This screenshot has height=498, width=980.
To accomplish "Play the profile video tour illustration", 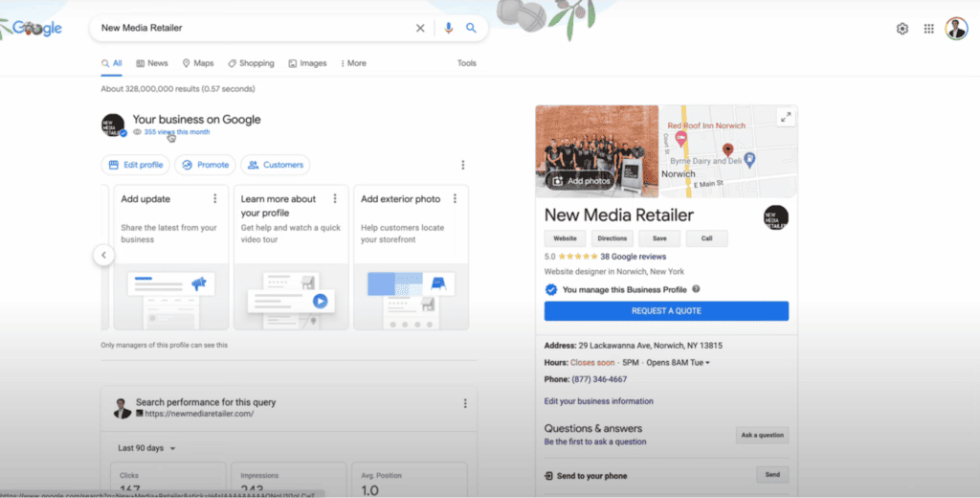I will click(320, 302).
